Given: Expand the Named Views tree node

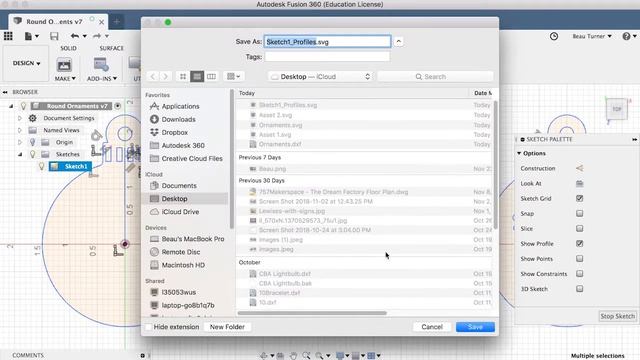Looking at the screenshot, I should [x=20, y=130].
